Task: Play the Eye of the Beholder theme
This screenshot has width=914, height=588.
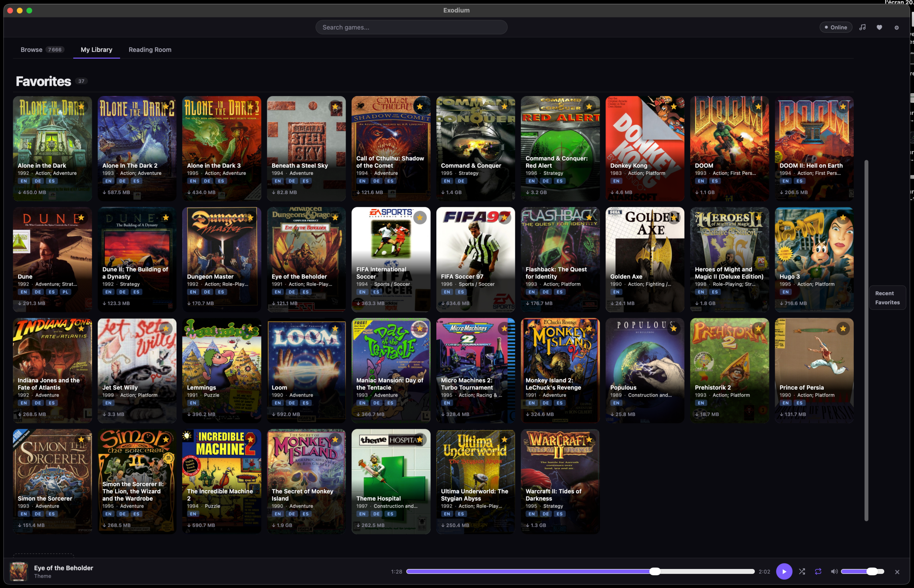Action: pyautogui.click(x=784, y=571)
